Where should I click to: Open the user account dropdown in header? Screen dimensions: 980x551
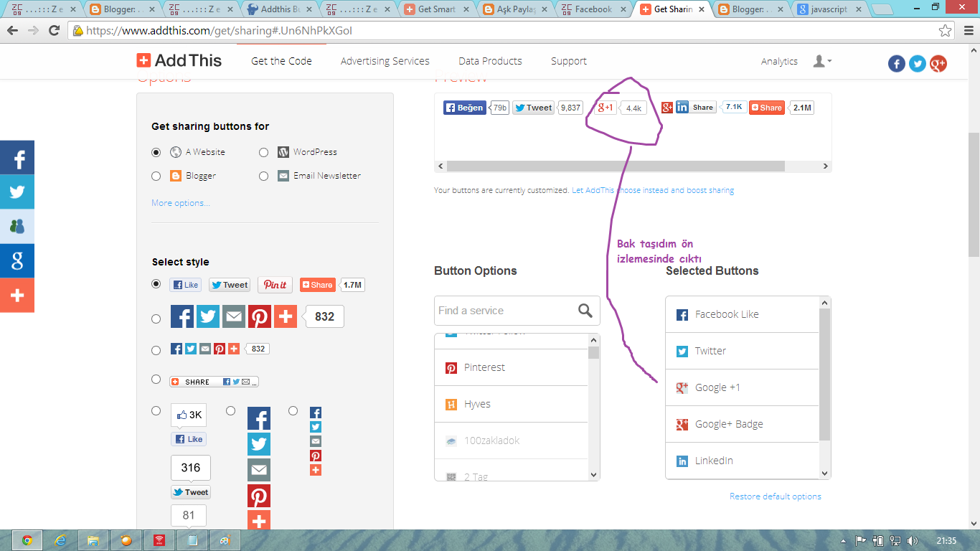[822, 61]
